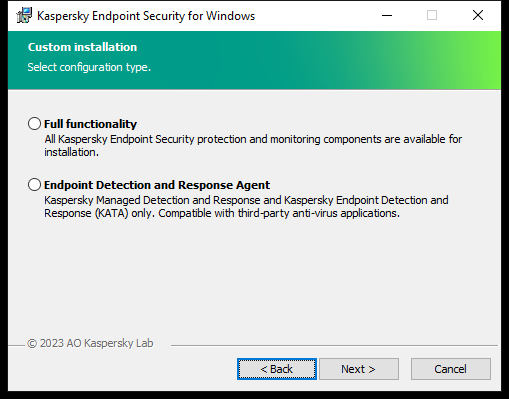Click the '© 2023 AO Kaspersky Lab' text

[x=90, y=343]
